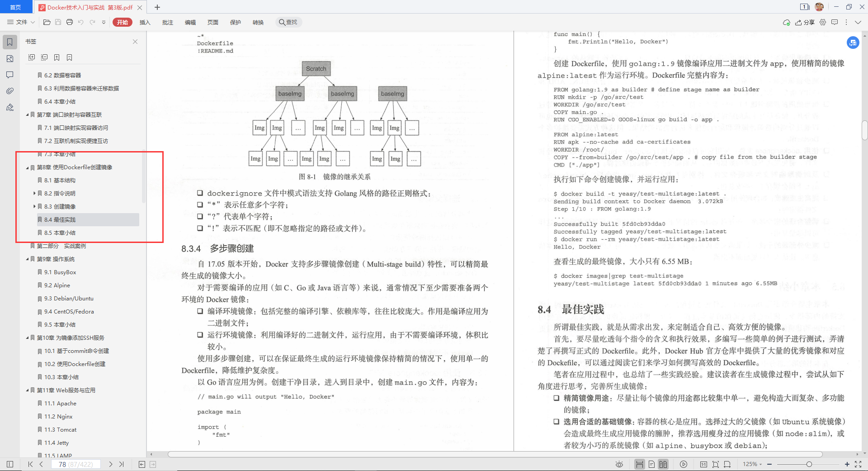Click the zoom slider handle
Viewport: 868px width, 471px height.
[x=809, y=464]
